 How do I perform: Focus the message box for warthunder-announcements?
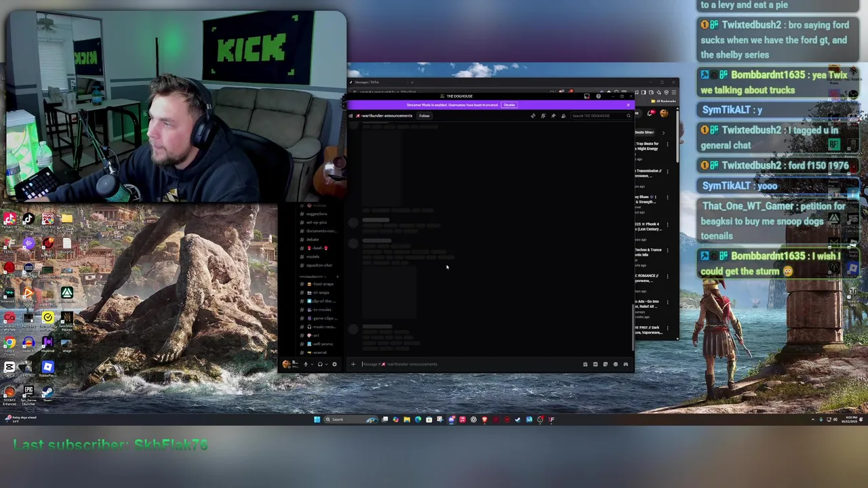coord(468,364)
